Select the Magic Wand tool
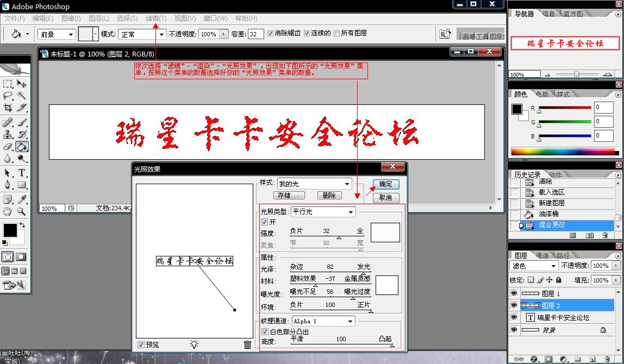The image size is (624, 364). coord(22,96)
